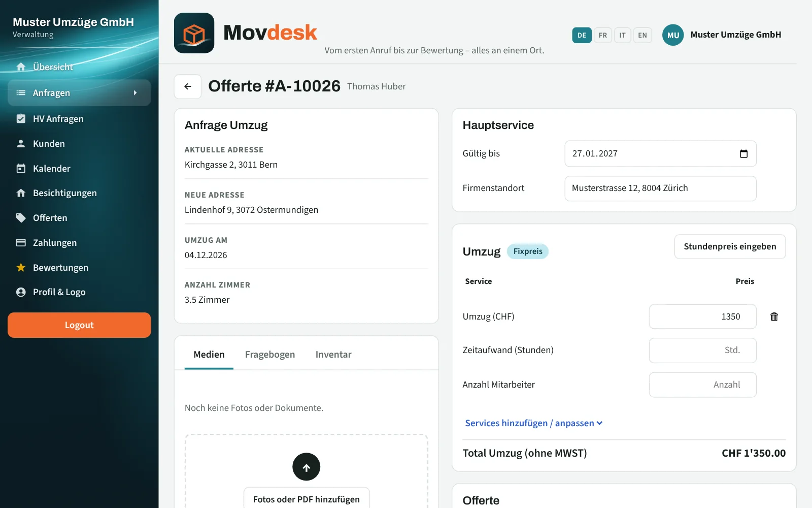Open the date picker calendar icon in Gültig bis
Viewport: 812px width, 508px height.
(743, 153)
